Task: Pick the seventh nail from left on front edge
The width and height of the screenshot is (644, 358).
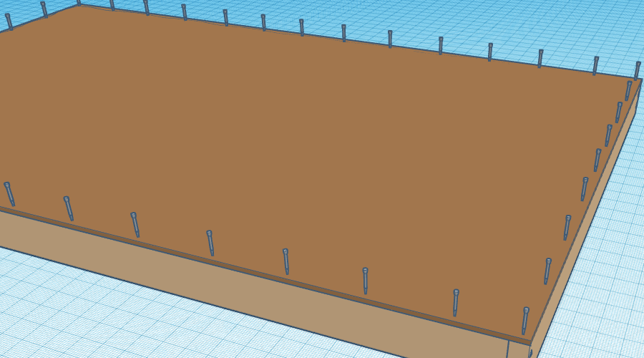Action: (456, 302)
